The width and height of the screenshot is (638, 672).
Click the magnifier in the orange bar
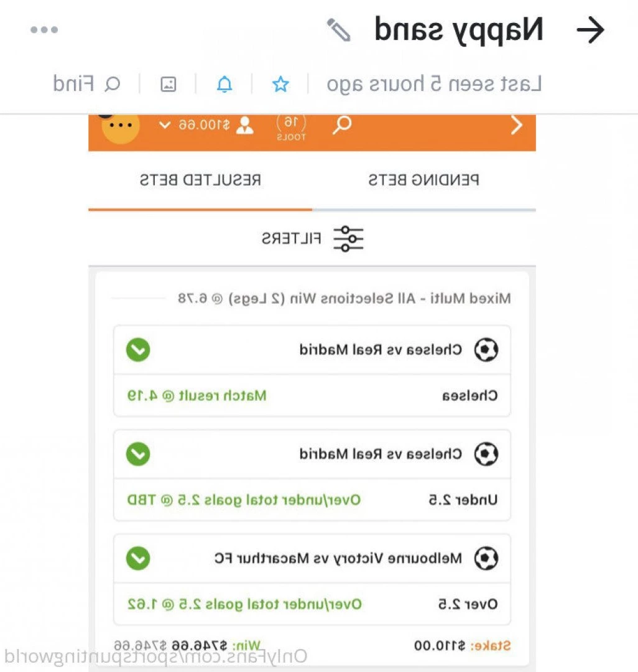click(342, 125)
